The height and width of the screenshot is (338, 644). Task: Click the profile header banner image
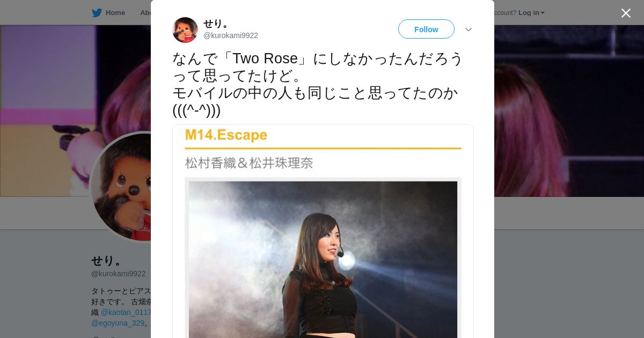pos(569,111)
